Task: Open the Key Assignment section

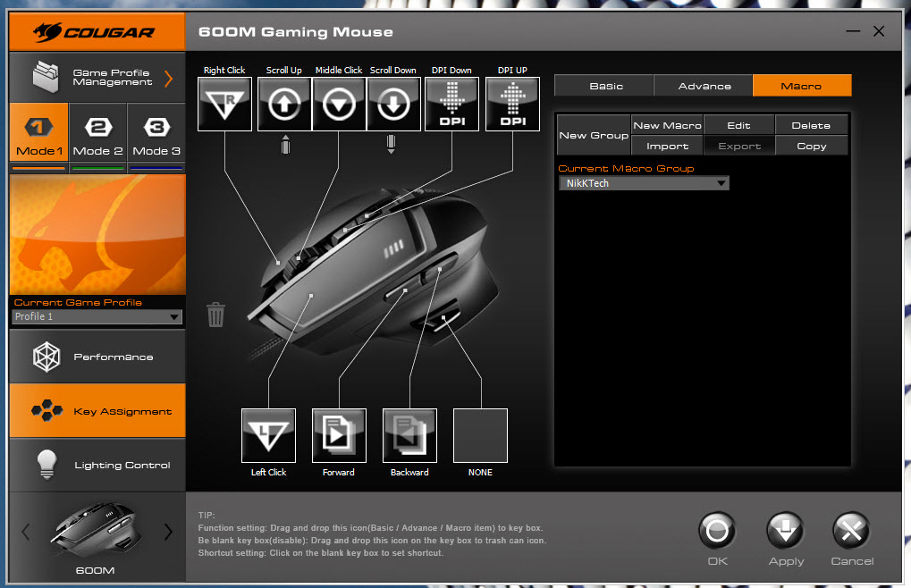Action: click(x=97, y=410)
